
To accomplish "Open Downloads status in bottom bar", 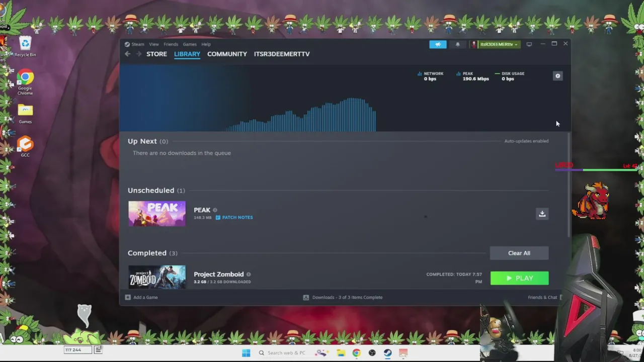I will click(343, 297).
